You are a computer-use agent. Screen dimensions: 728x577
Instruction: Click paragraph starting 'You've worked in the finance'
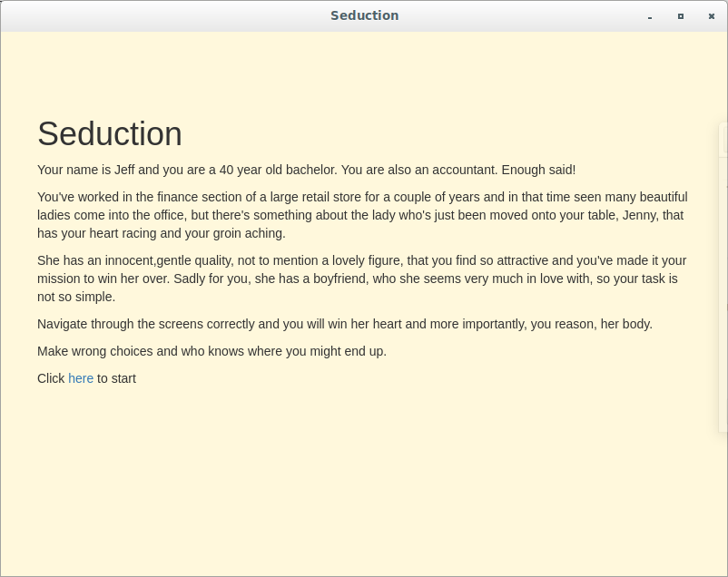[x=362, y=215]
